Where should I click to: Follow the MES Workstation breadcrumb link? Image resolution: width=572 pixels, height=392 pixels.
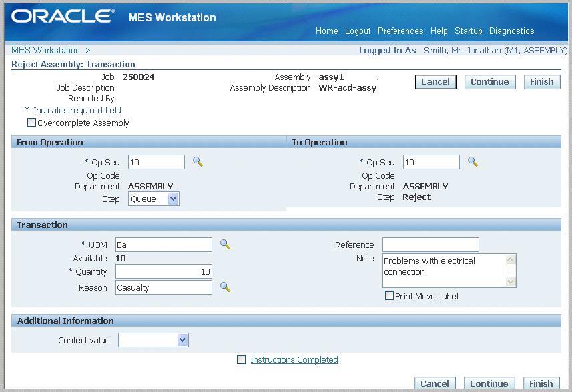pos(45,50)
